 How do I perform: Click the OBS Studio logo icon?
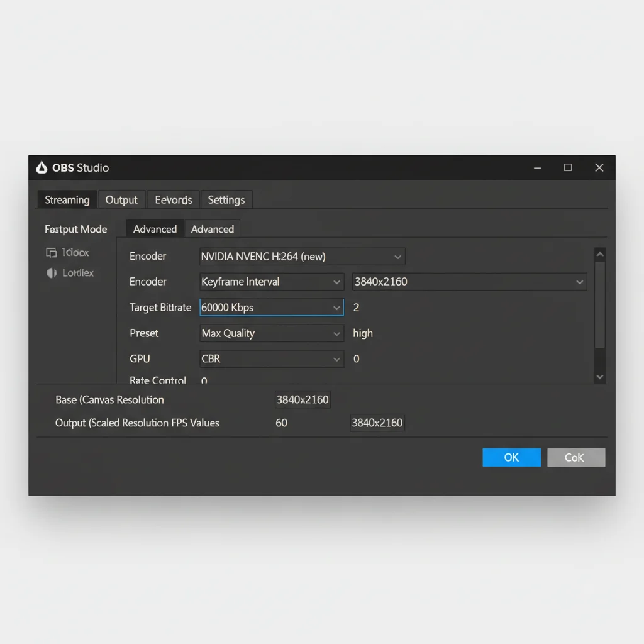[x=42, y=167]
